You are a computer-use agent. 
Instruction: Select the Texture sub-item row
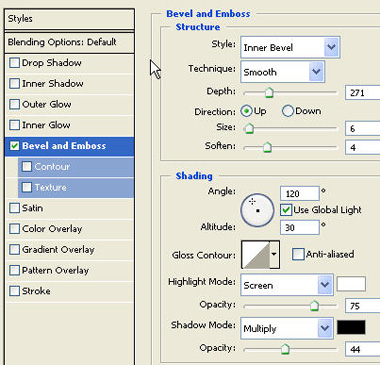[x=76, y=187]
